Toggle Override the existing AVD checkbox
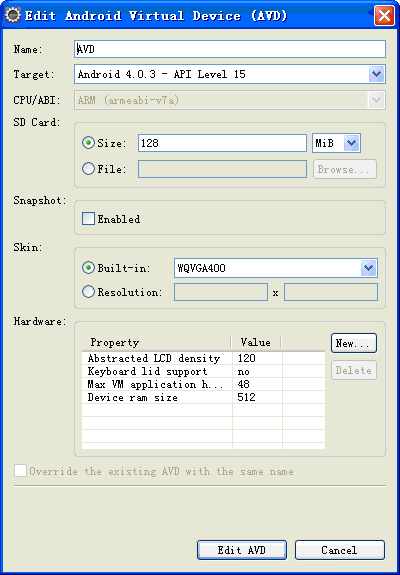The height and width of the screenshot is (575, 400). tap(21, 471)
